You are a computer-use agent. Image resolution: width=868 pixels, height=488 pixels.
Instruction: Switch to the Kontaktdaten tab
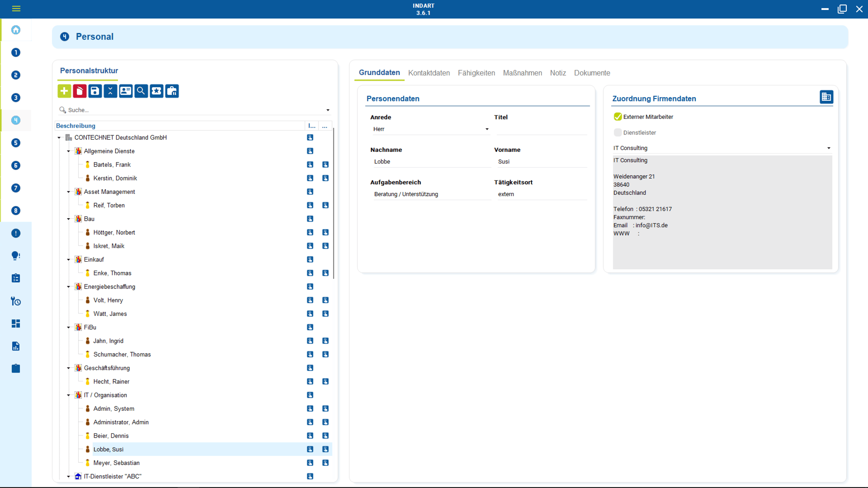pyautogui.click(x=429, y=73)
